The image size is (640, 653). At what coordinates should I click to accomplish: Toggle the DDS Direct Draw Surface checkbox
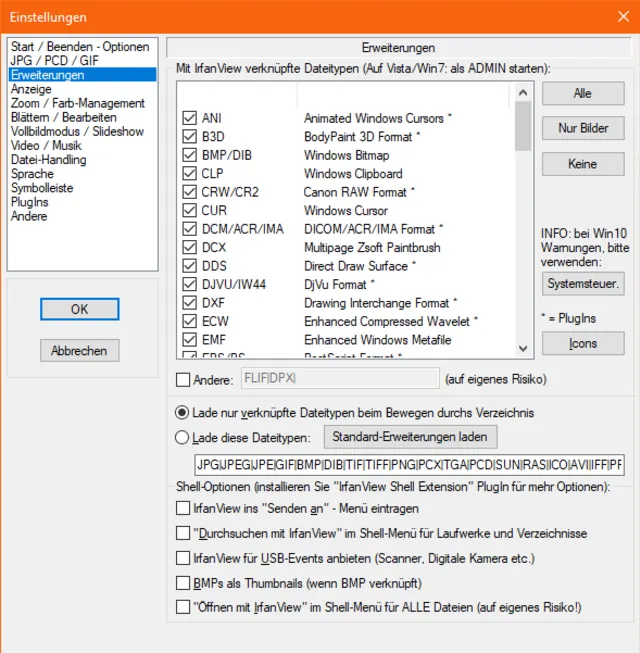tap(189, 266)
